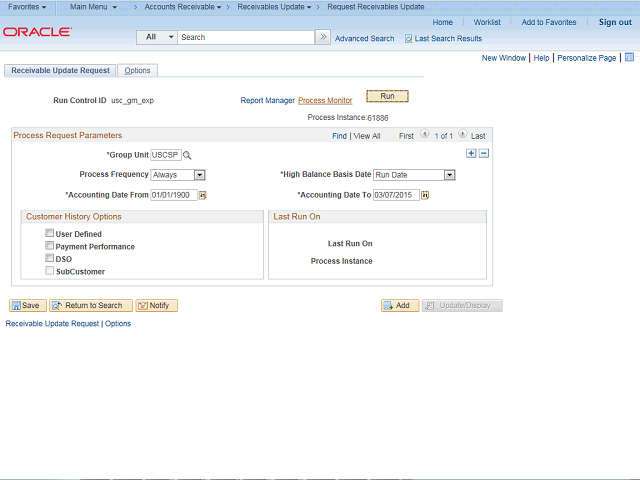
Task: Add a new row with plus icon
Action: pos(471,153)
